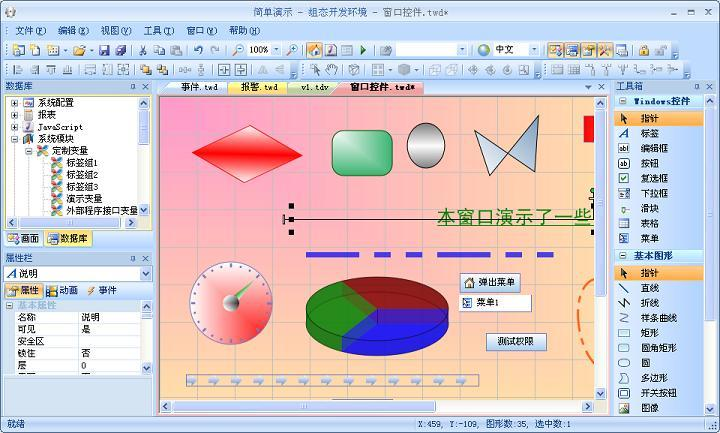
Task: Select the red diamond shape on canvas
Action: click(247, 154)
